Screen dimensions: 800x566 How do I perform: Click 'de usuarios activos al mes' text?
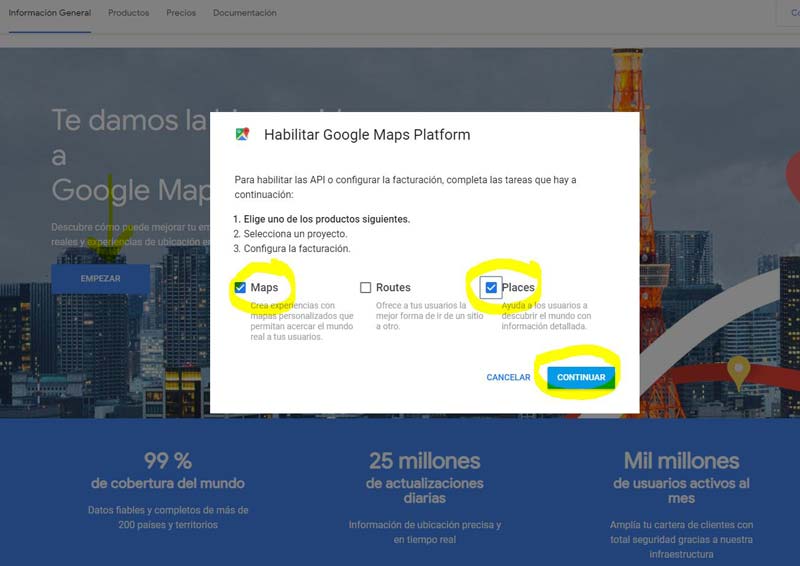[681, 490]
